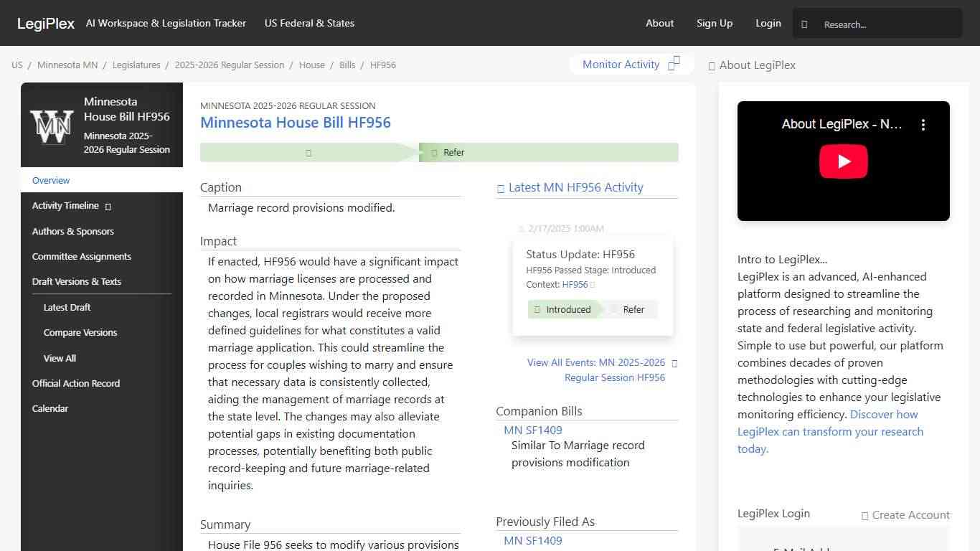Open companion bill MN SF1409
Image resolution: width=980 pixels, height=551 pixels.
pyautogui.click(x=533, y=430)
